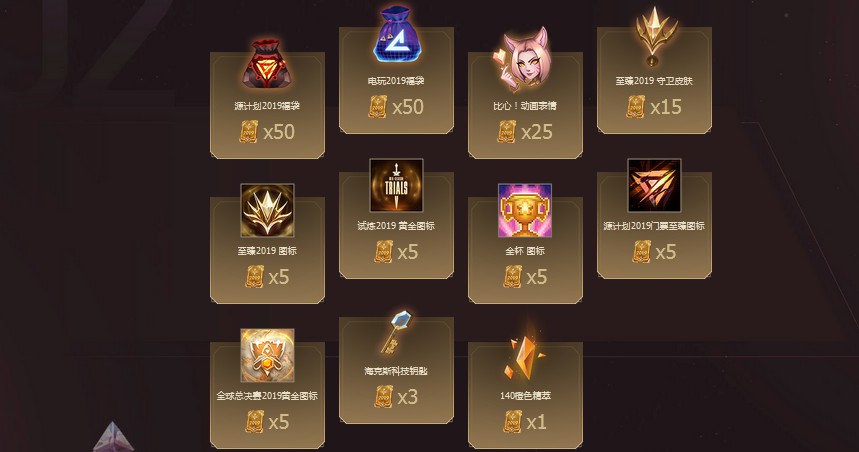Select the Hextech key 海克斯科技钥匙 icon
This screenshot has height=452, width=859.
pyautogui.click(x=396, y=332)
